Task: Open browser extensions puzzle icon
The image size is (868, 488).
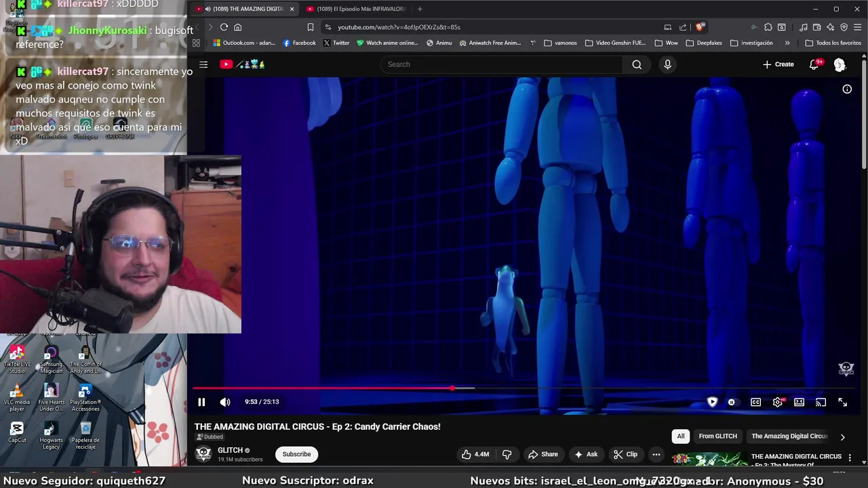Action: pyautogui.click(x=768, y=27)
